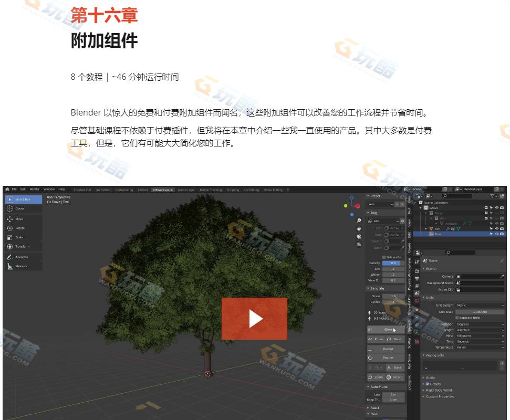Toggle the camera view icon
Image resolution: width=510 pixels, height=420 pixels.
[359, 236]
